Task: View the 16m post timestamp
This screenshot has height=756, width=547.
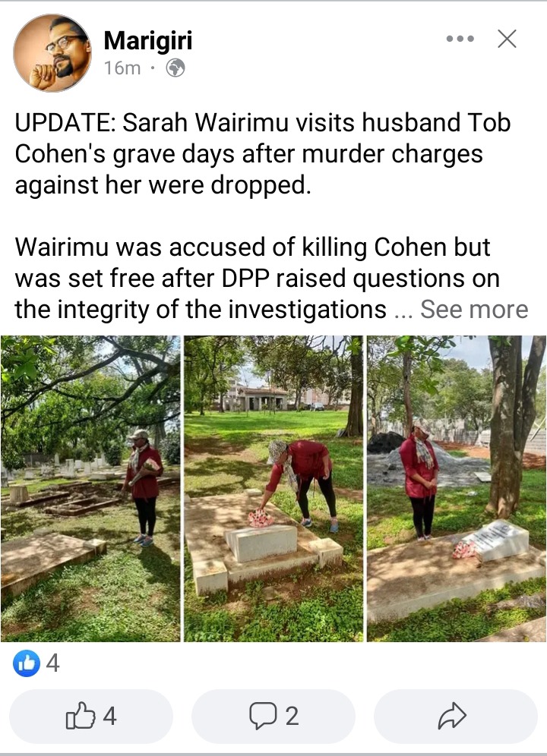Action: [x=122, y=68]
